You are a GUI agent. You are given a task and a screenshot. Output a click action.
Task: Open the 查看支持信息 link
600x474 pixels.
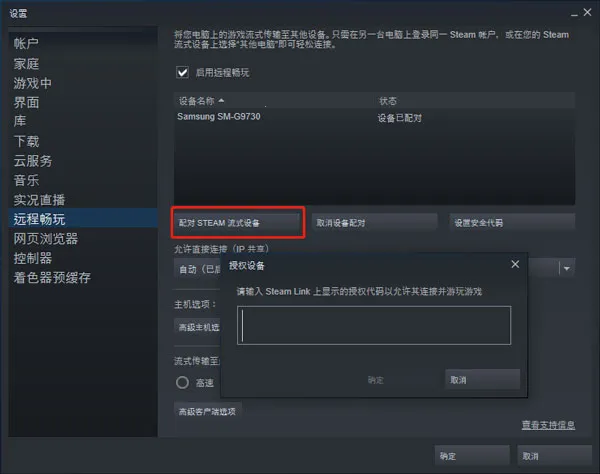tap(548, 425)
